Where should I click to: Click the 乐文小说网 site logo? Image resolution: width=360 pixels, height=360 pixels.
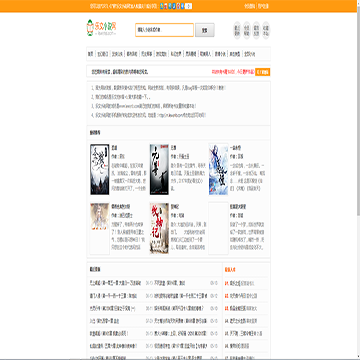(x=101, y=28)
